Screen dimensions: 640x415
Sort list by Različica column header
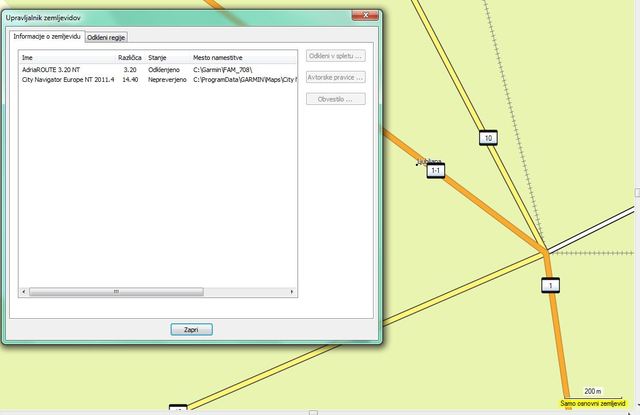[x=130, y=58]
